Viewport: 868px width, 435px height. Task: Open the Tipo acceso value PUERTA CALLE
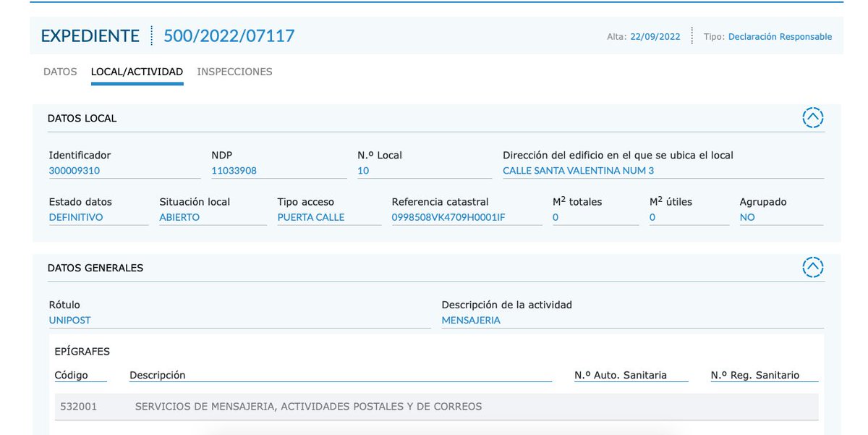[310, 217]
